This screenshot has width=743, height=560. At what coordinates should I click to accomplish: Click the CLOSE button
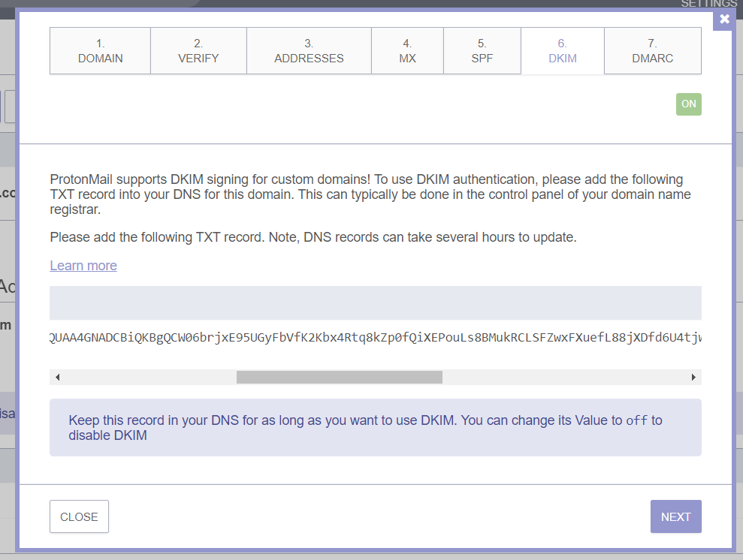point(79,516)
